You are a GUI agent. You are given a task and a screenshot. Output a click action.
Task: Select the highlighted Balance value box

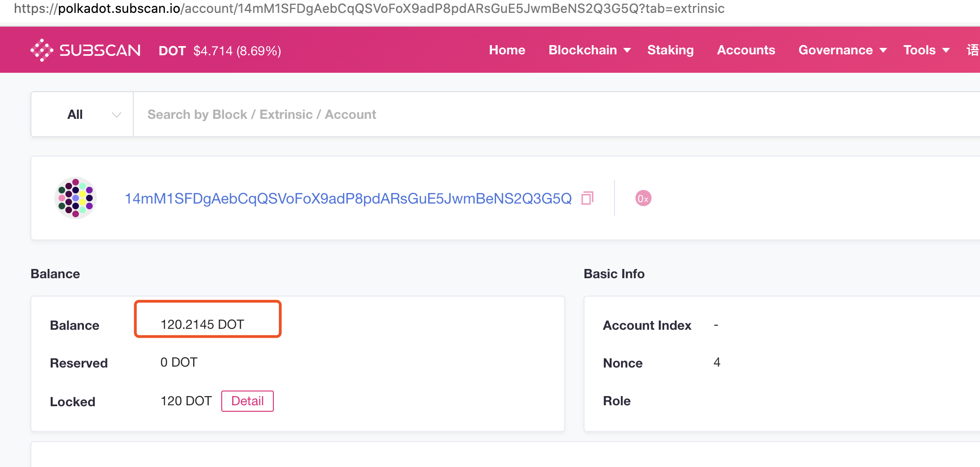[x=207, y=319]
